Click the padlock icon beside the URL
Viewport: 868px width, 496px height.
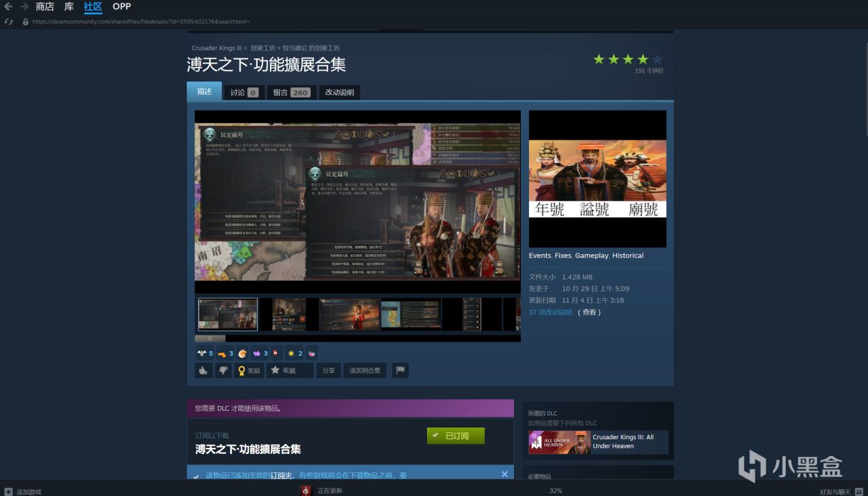[26, 22]
